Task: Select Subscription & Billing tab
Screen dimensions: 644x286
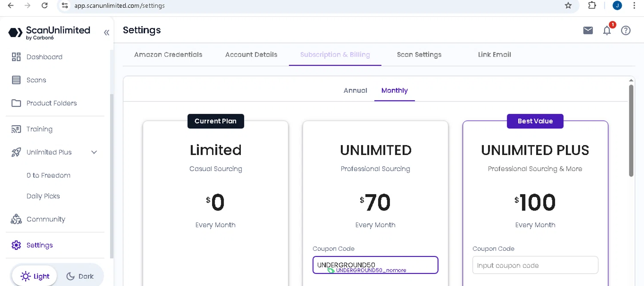Action: tap(335, 55)
